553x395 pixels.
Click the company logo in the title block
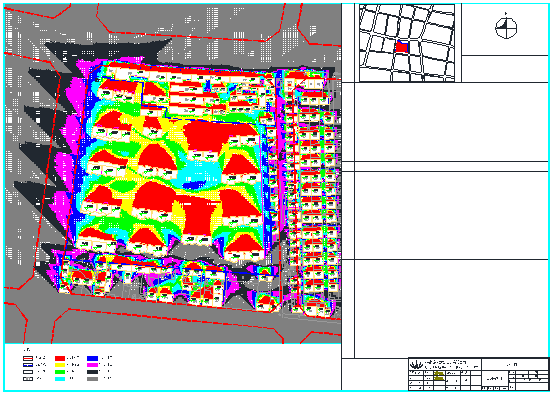[x=416, y=365]
